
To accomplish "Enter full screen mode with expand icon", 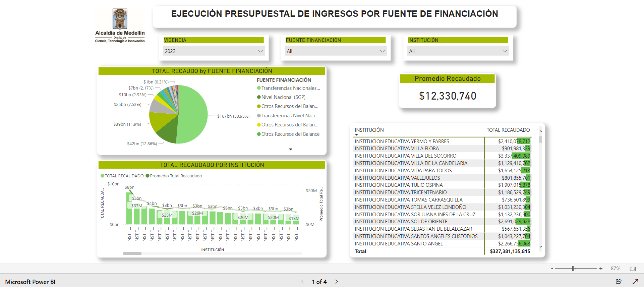I will [635, 282].
